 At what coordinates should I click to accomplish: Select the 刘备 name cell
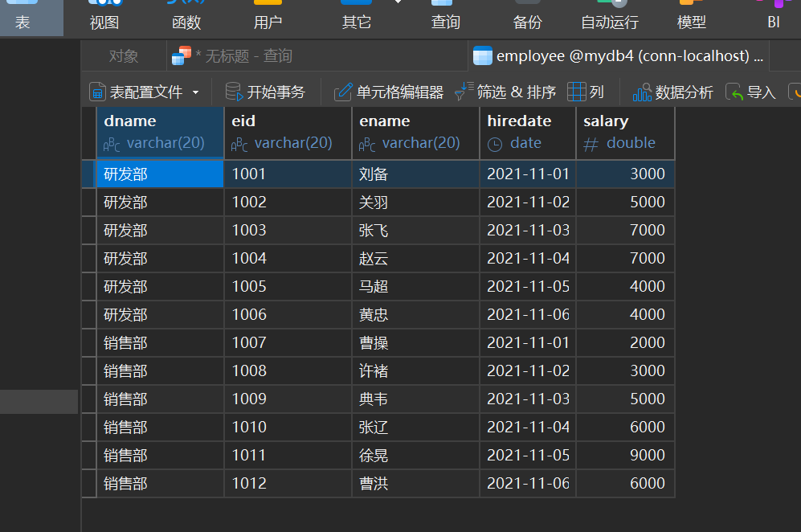415,174
